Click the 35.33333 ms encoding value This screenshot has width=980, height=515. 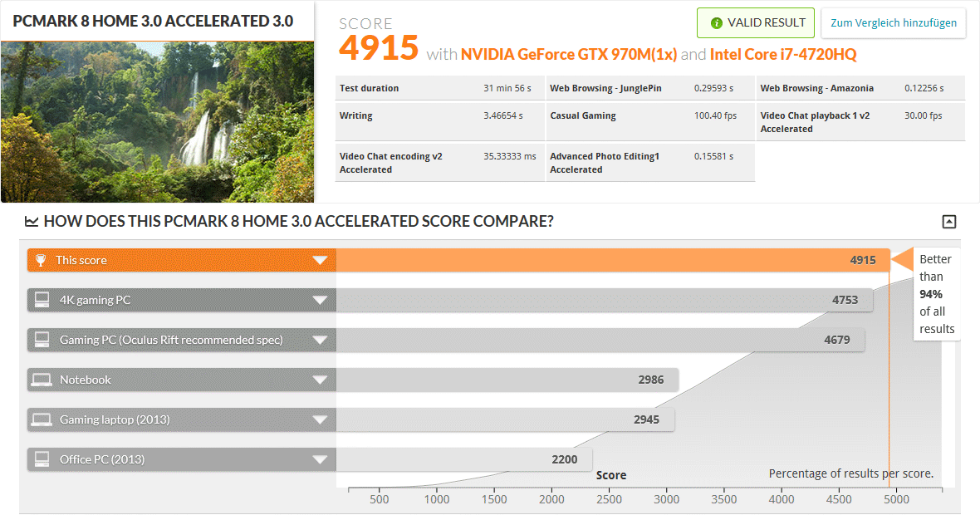509,156
